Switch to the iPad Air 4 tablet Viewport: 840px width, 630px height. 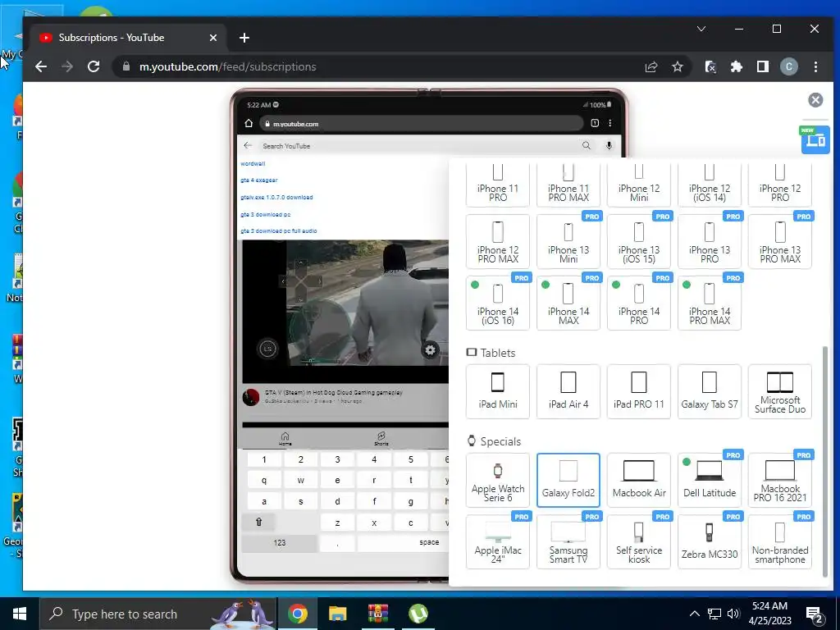[x=568, y=391]
